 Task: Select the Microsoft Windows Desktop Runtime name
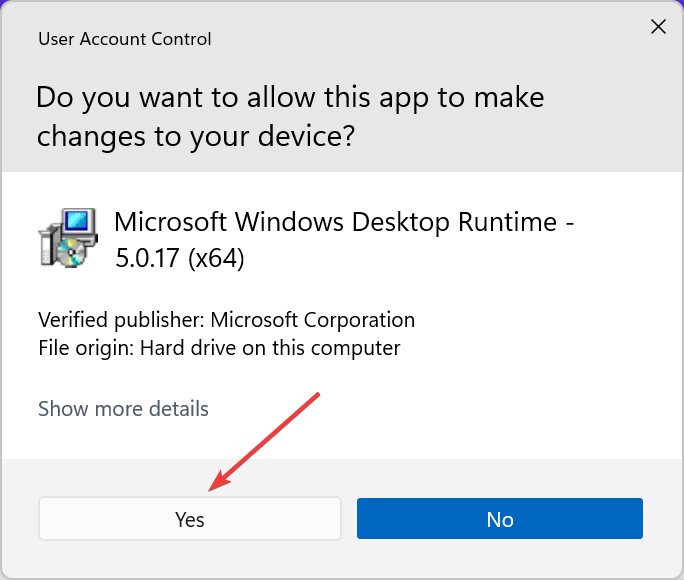tap(344, 221)
